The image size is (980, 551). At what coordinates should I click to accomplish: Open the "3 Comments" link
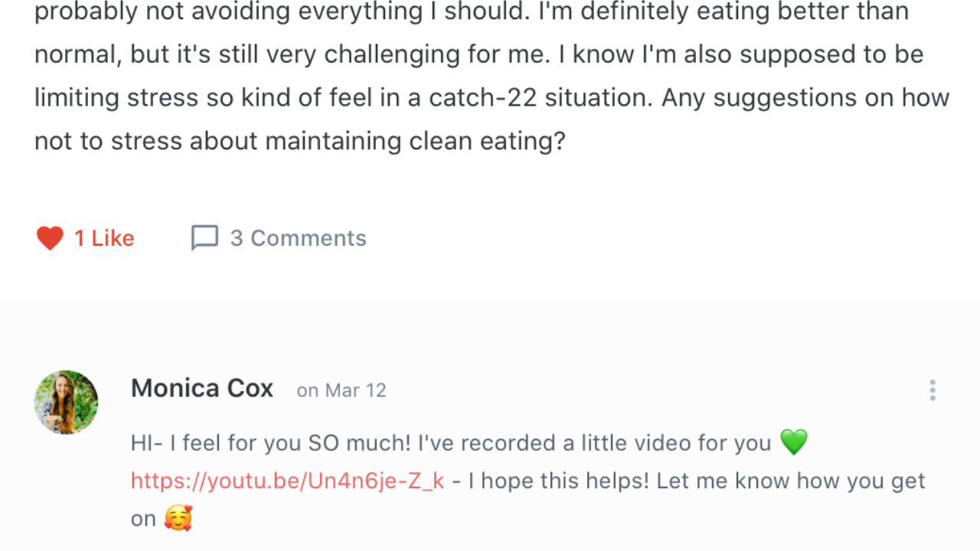coord(298,239)
